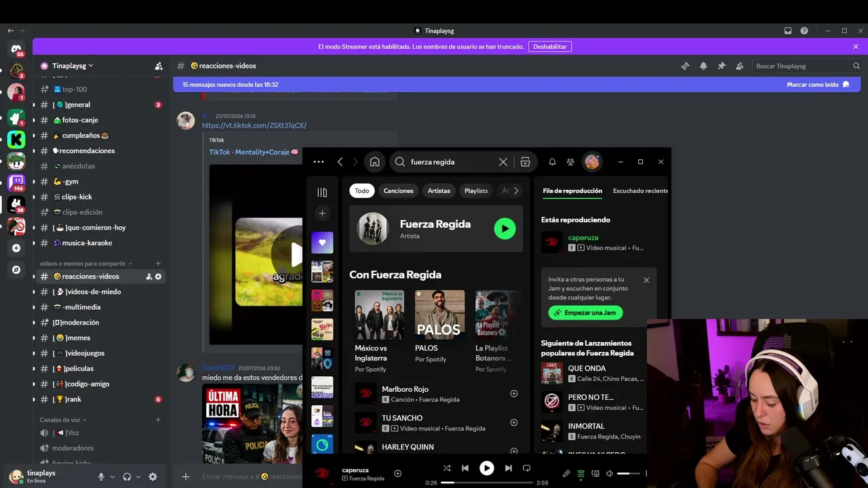Toggle Discord microphone mute
This screenshot has width=868, height=488.
point(101,477)
